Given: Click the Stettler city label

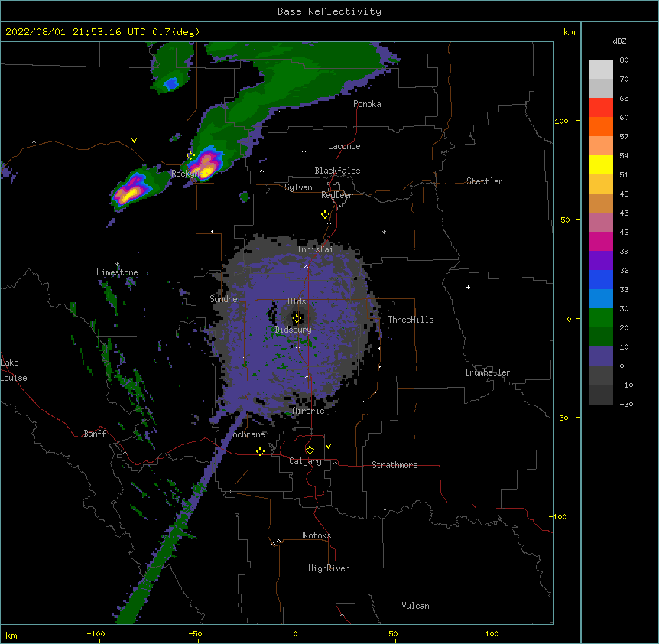Looking at the screenshot, I should (485, 181).
